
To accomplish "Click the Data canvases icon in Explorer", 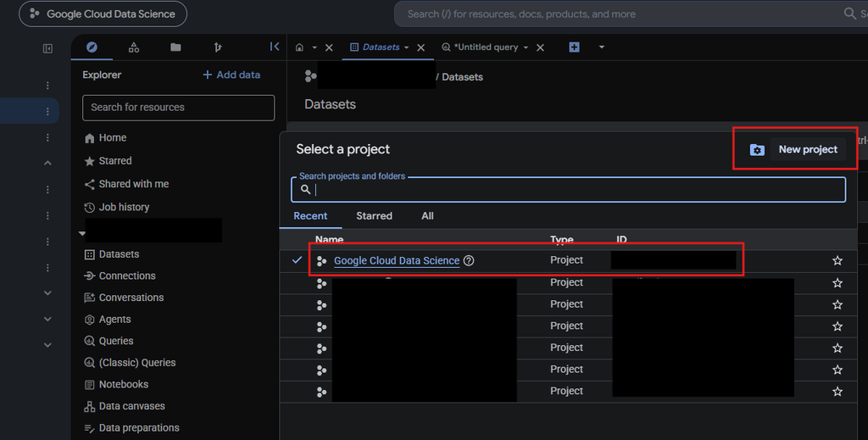I will coord(89,407).
